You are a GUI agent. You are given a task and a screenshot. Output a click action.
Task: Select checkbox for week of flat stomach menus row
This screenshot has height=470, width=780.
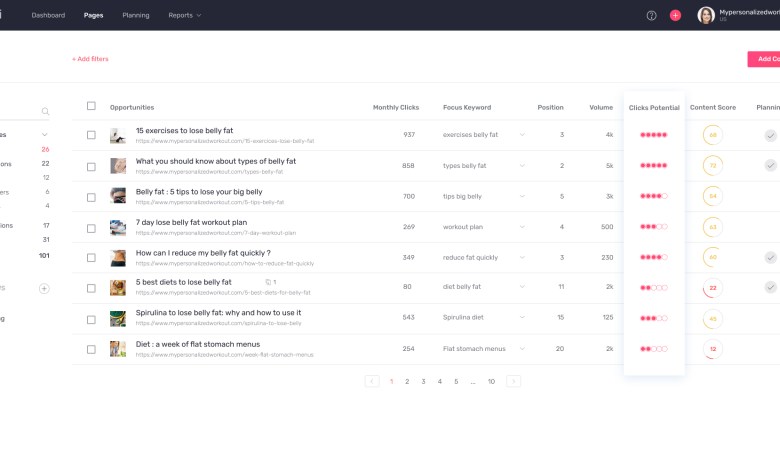click(x=91, y=350)
